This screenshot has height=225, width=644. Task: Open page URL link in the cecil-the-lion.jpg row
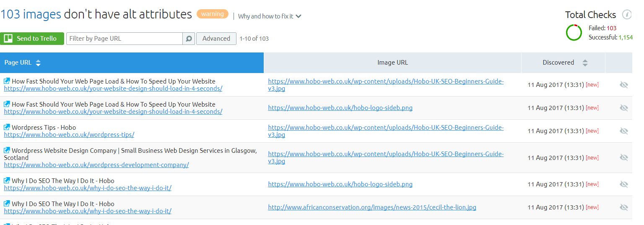click(88, 211)
